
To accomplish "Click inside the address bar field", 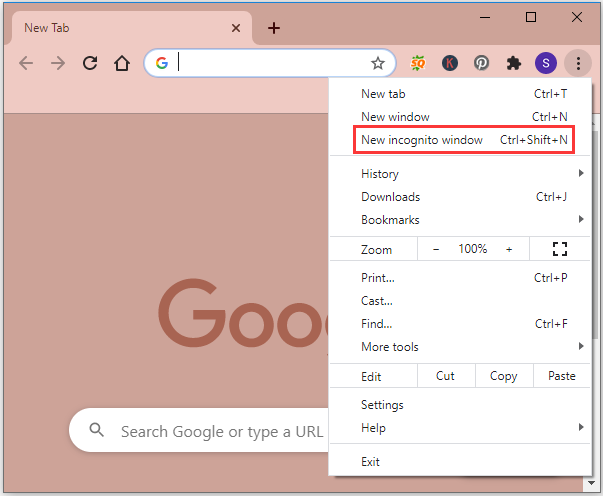I will click(270, 63).
